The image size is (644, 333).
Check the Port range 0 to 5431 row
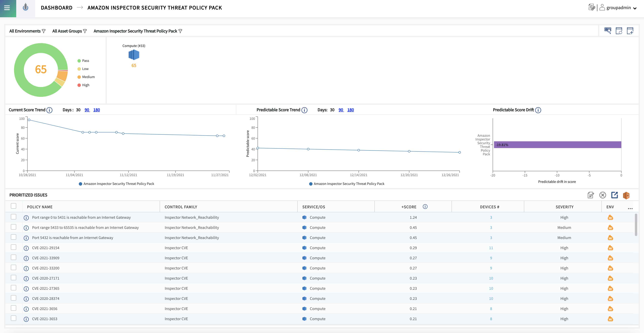pyautogui.click(x=14, y=217)
